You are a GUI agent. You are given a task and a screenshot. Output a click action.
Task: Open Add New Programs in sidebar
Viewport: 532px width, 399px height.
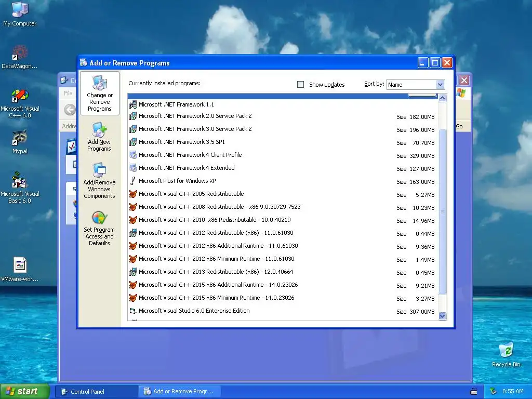click(x=99, y=137)
